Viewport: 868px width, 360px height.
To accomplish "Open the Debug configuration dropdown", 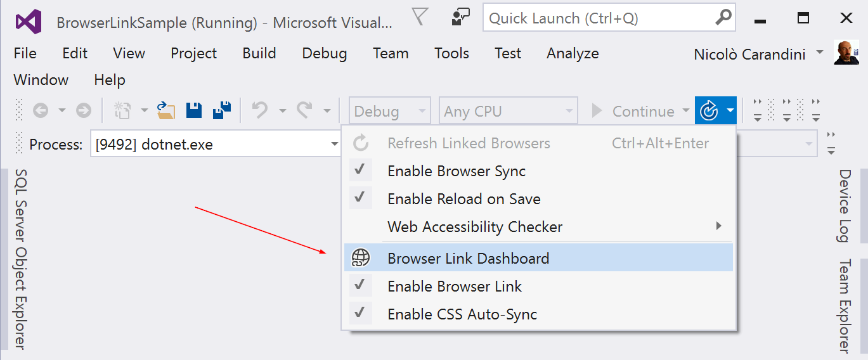I will pos(389,112).
